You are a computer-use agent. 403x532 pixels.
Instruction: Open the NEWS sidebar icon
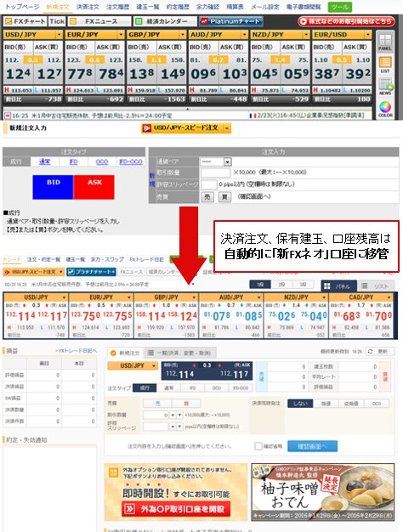click(385, 87)
